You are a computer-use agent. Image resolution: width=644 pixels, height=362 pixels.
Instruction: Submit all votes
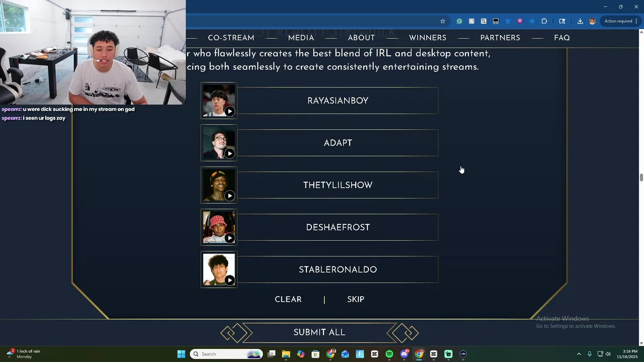point(319,332)
